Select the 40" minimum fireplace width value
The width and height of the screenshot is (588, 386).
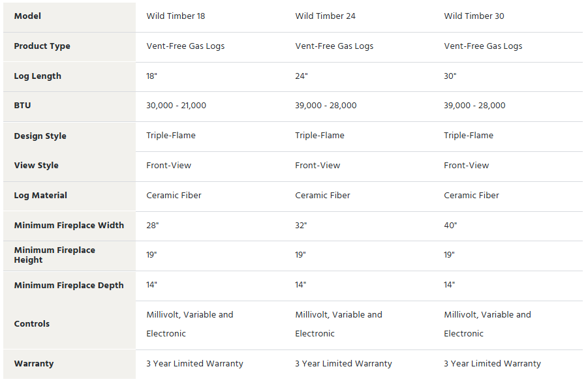[x=450, y=225]
